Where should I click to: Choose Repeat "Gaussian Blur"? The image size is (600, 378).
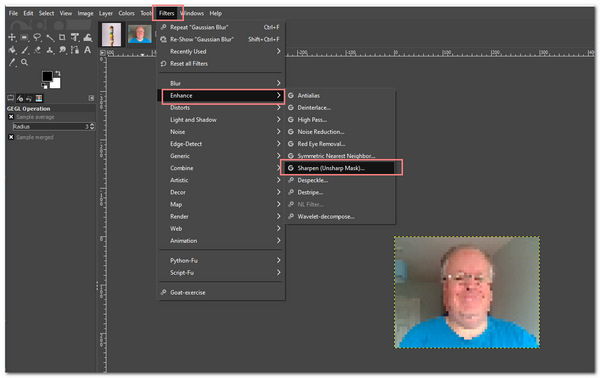coord(221,27)
